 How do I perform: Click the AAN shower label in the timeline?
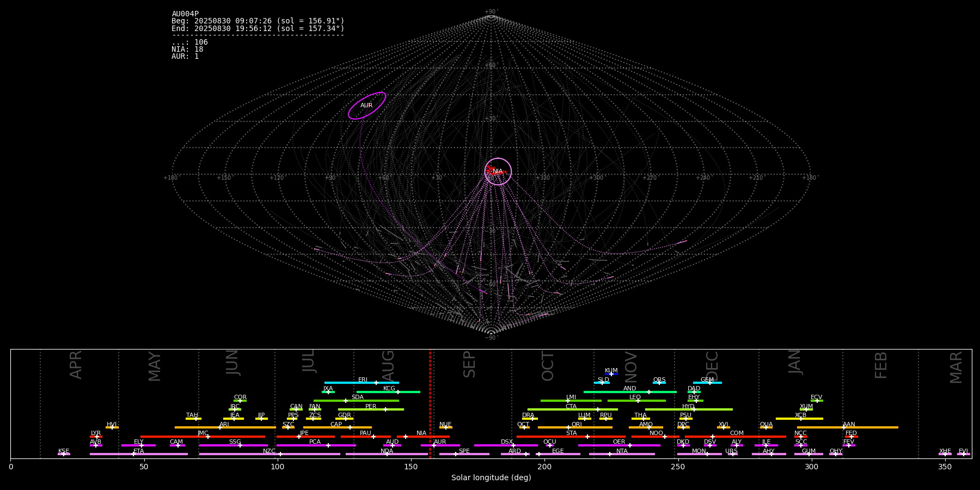(x=849, y=425)
